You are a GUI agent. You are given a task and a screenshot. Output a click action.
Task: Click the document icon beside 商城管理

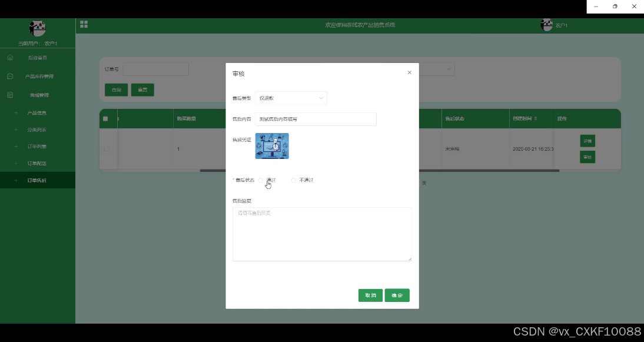[10, 95]
